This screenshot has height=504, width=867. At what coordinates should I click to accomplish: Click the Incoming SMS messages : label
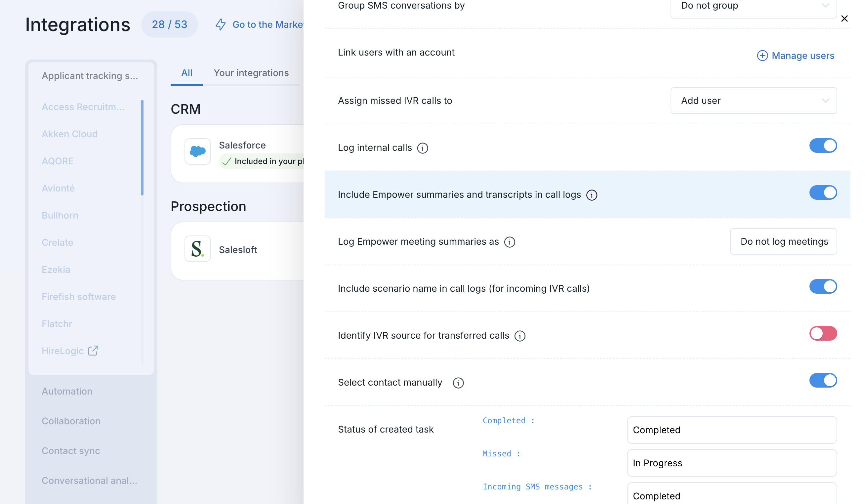(537, 487)
